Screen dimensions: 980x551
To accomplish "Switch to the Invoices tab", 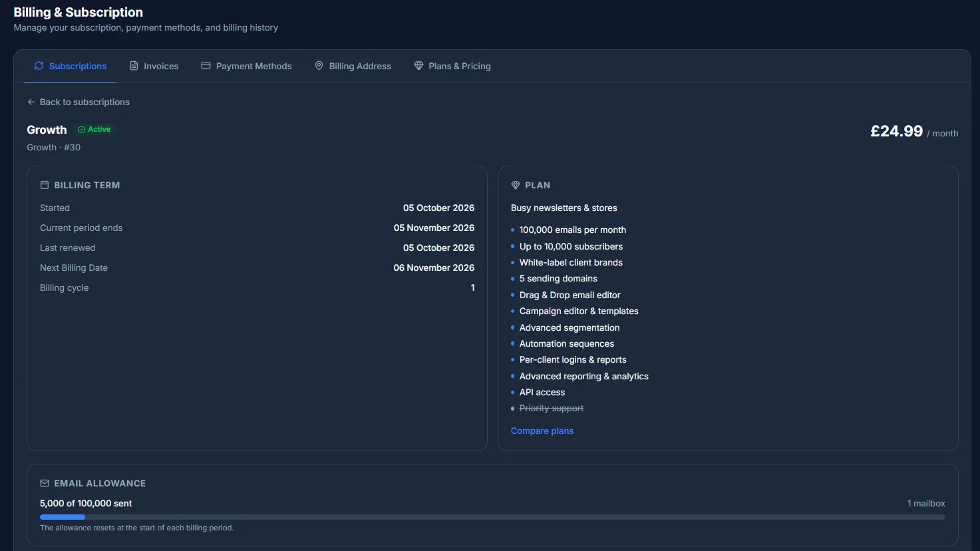I will pyautogui.click(x=154, y=66).
